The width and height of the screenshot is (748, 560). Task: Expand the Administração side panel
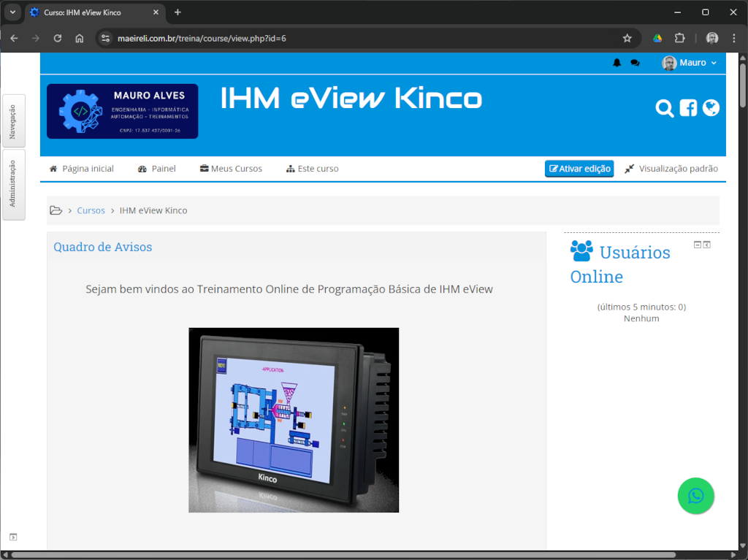[x=13, y=185]
